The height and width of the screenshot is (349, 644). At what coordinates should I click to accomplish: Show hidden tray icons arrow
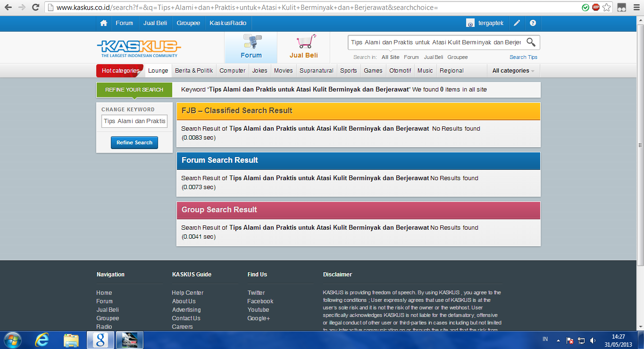[x=559, y=340]
